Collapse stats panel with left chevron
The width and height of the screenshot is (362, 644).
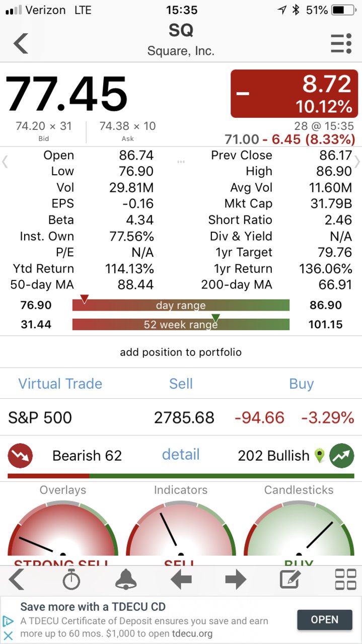(5, 162)
